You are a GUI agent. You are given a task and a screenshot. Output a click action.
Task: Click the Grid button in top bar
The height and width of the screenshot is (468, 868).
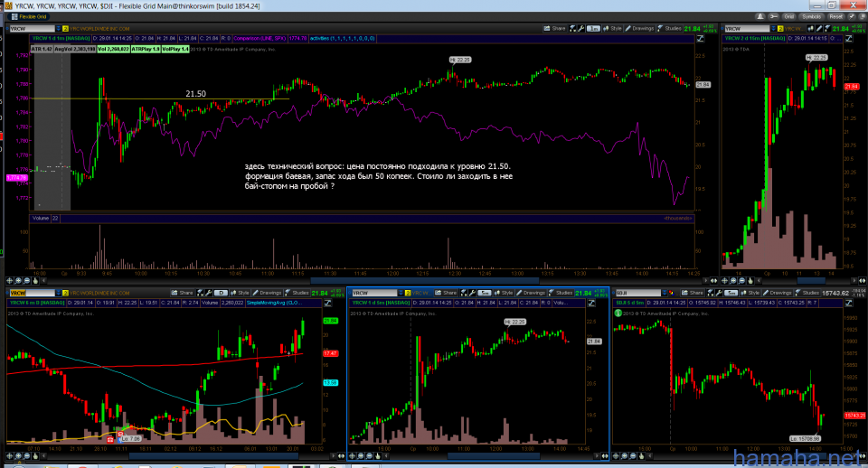(788, 15)
